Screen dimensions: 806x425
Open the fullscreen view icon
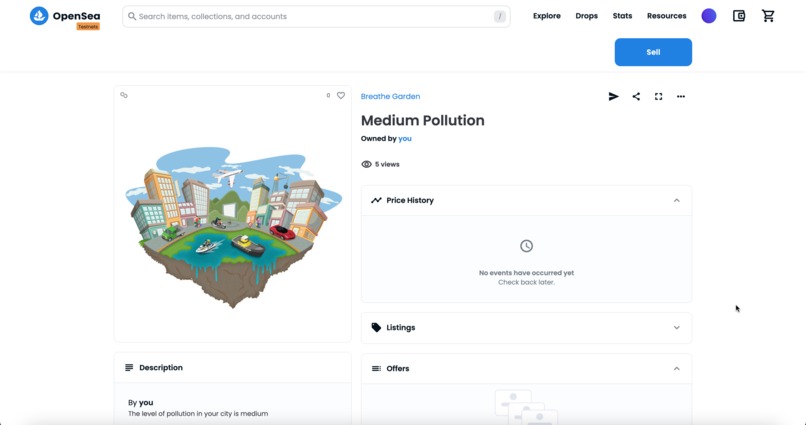coord(658,97)
